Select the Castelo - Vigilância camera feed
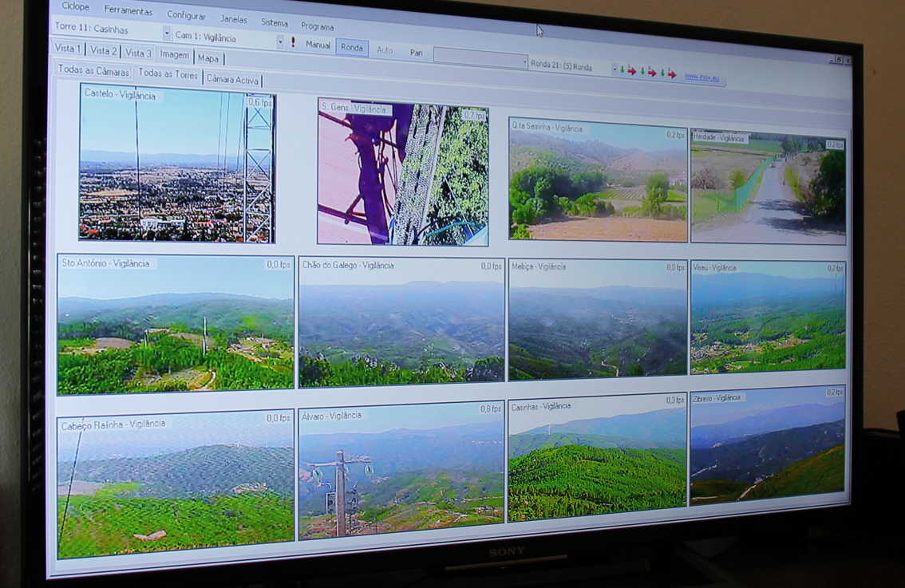The height and width of the screenshot is (588, 905). 176,164
